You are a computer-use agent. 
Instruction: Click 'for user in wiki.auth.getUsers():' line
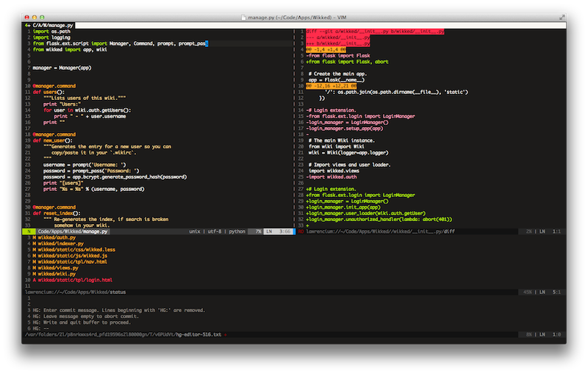[87, 110]
